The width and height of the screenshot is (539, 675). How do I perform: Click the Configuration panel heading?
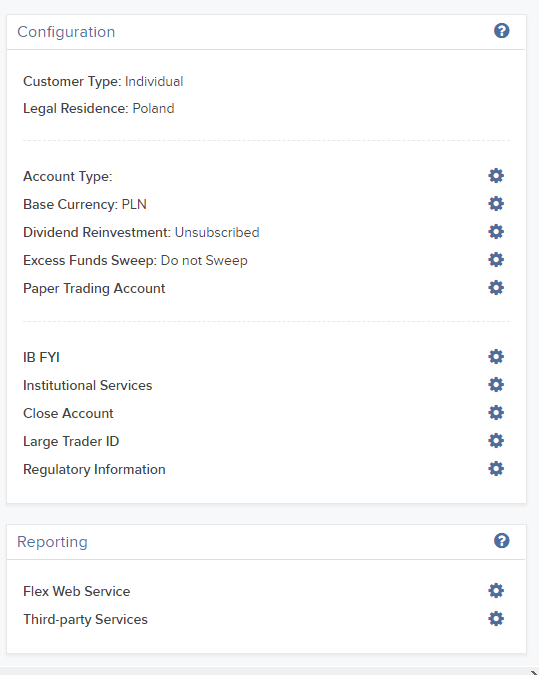tap(66, 32)
